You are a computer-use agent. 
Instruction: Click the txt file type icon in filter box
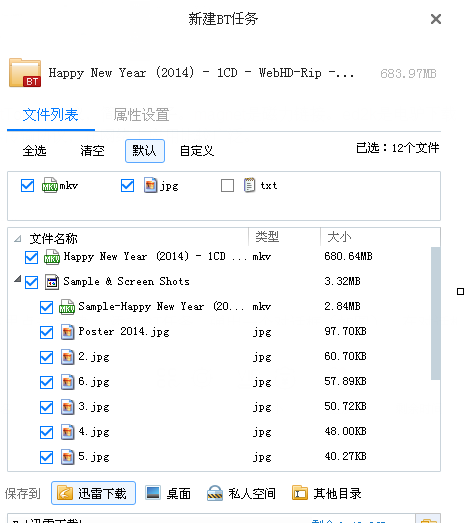coord(250,185)
